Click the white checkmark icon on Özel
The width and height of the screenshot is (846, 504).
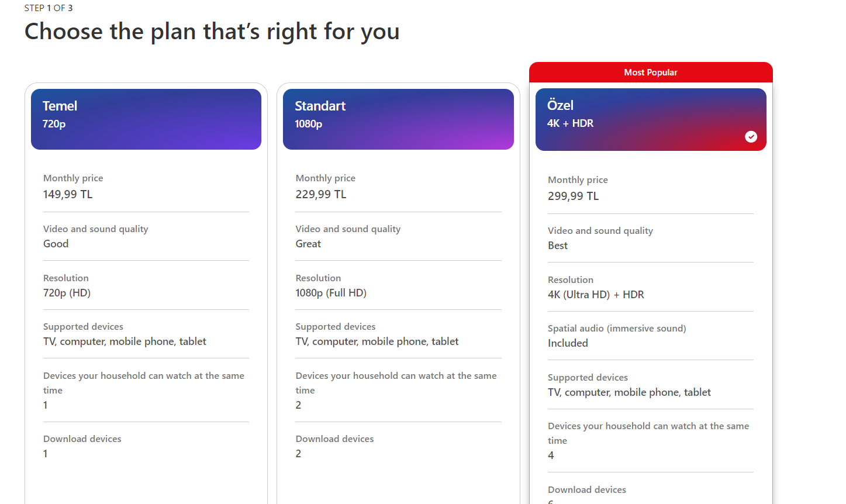click(751, 137)
